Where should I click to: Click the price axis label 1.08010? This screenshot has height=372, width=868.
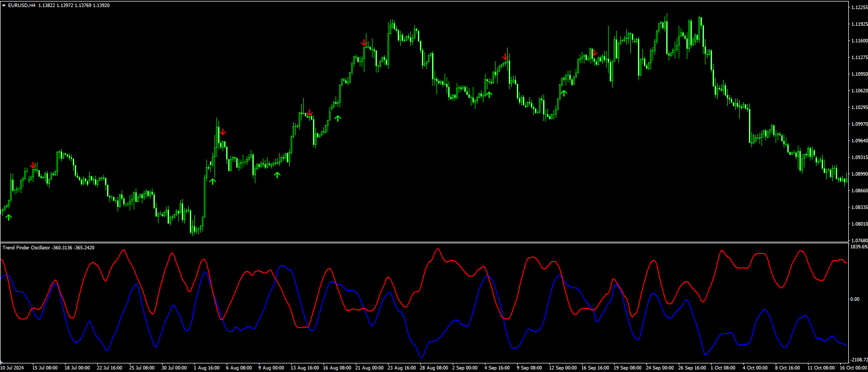pyautogui.click(x=859, y=224)
